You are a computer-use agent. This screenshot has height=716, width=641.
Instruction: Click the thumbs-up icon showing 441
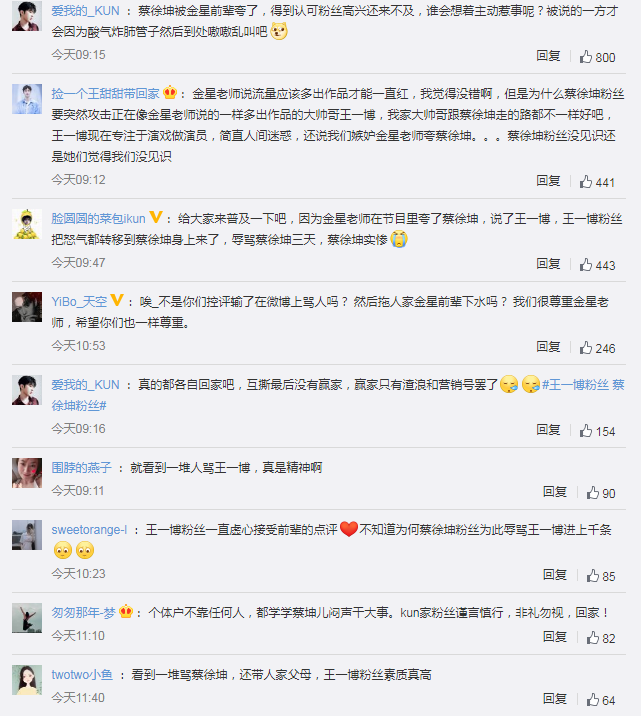tap(587, 181)
